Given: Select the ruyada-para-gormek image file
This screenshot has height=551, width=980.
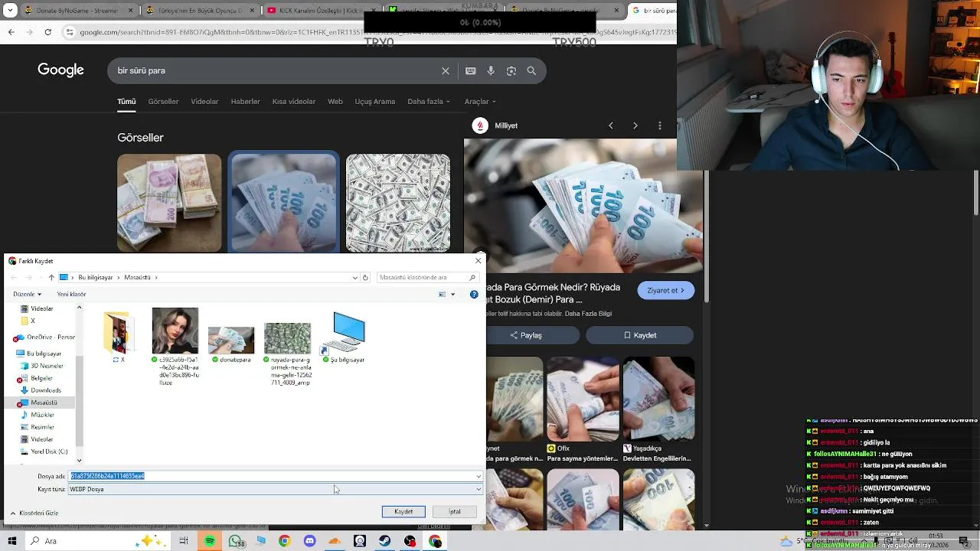Looking at the screenshot, I should [287, 354].
